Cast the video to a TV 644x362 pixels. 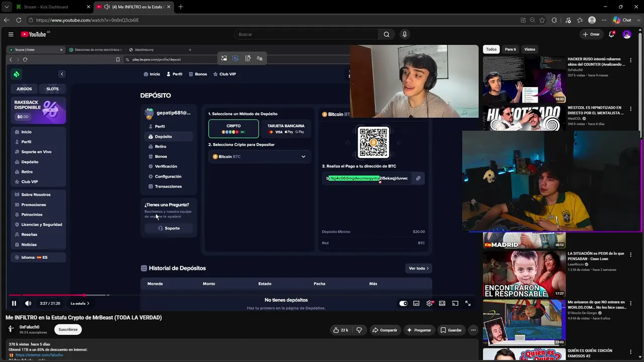pyautogui.click(x=455, y=303)
